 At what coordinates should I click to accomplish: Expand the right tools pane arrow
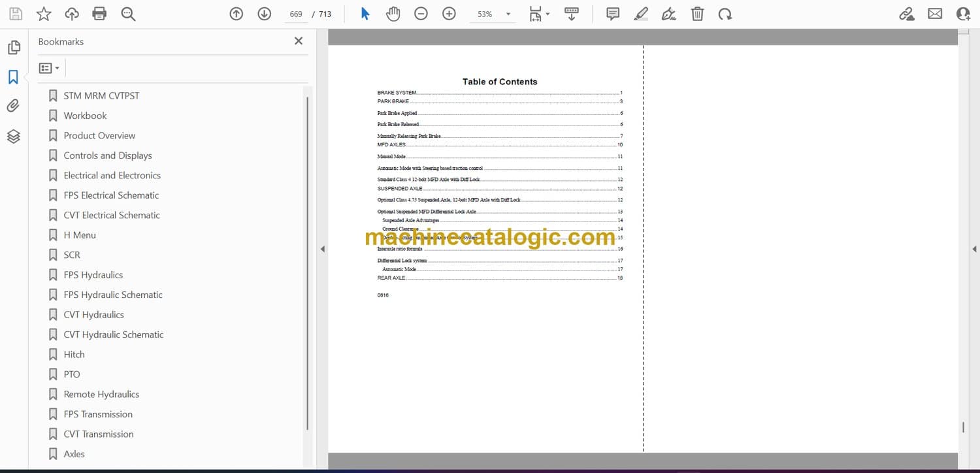[x=974, y=249]
